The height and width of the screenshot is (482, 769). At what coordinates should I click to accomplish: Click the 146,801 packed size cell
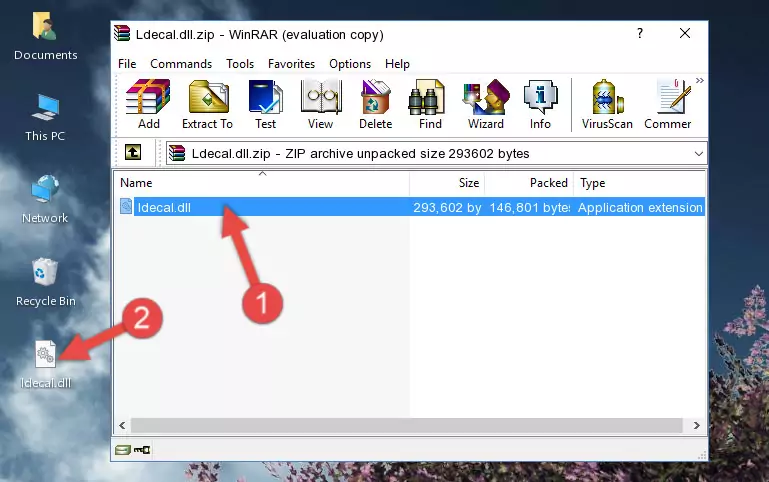(530, 207)
